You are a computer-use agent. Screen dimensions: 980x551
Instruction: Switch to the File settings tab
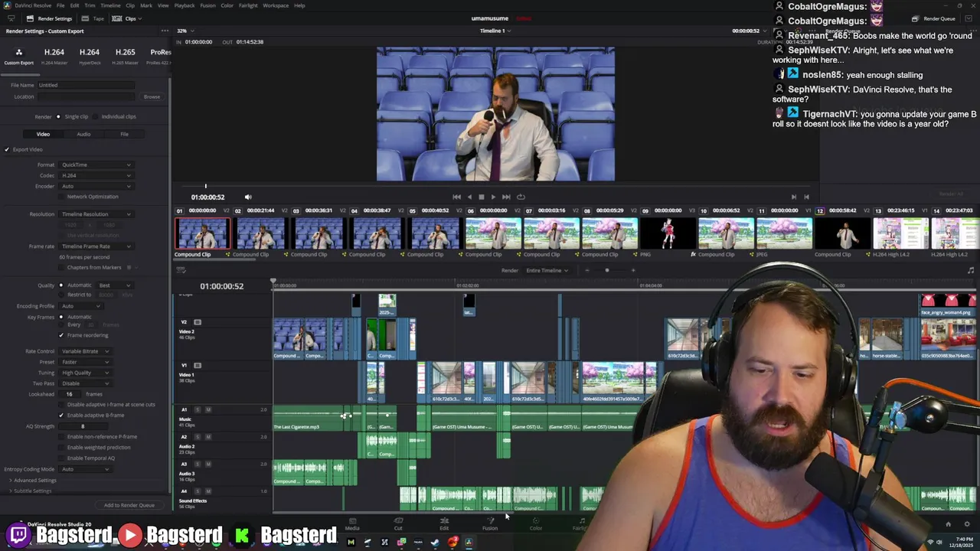(124, 134)
